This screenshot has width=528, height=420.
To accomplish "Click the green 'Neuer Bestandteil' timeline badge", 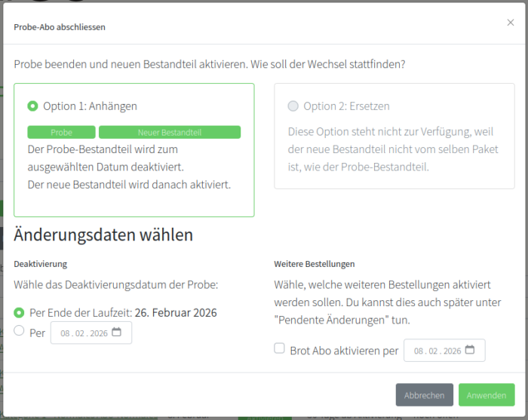I will click(169, 133).
